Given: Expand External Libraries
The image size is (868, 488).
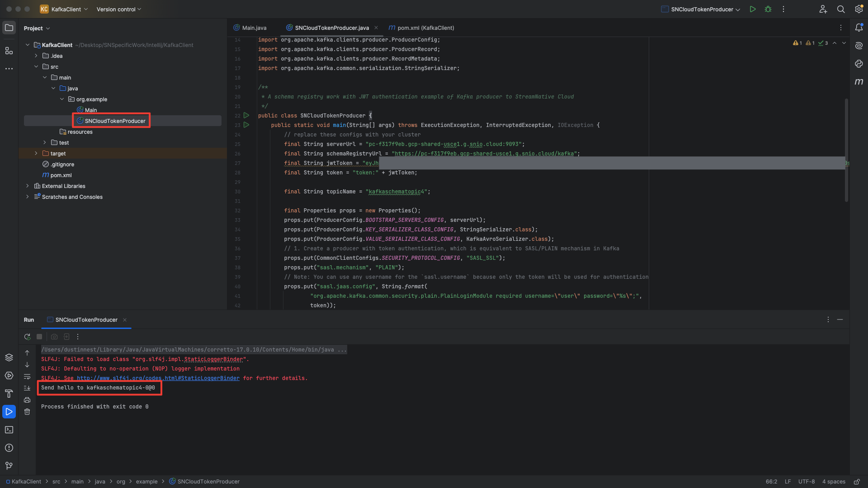Looking at the screenshot, I should coord(27,186).
